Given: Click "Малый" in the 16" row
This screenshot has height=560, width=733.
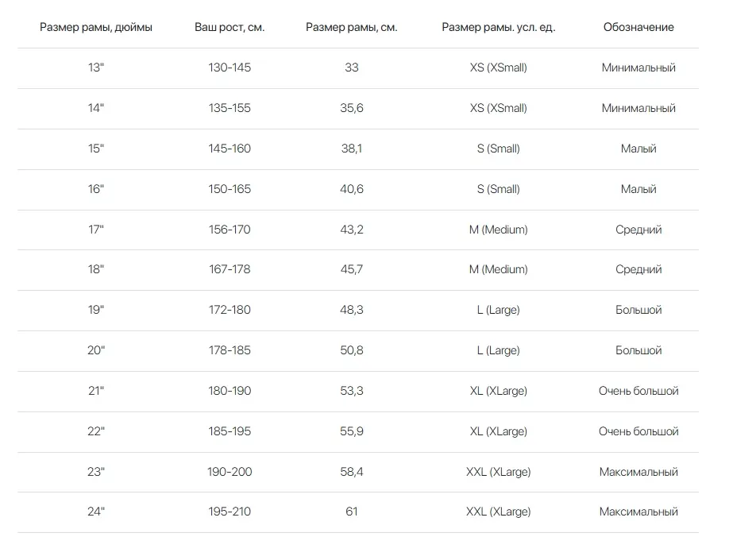Looking at the screenshot, I should (638, 189).
